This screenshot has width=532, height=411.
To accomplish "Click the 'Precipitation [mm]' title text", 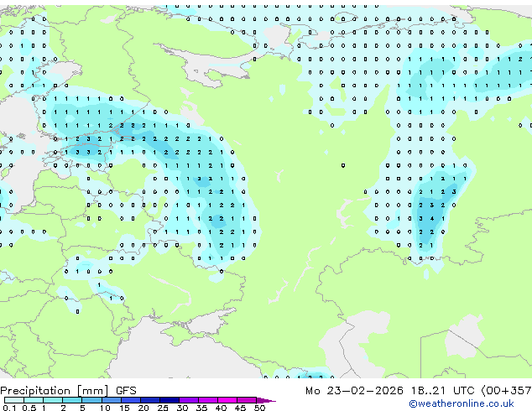I will coord(55,391).
